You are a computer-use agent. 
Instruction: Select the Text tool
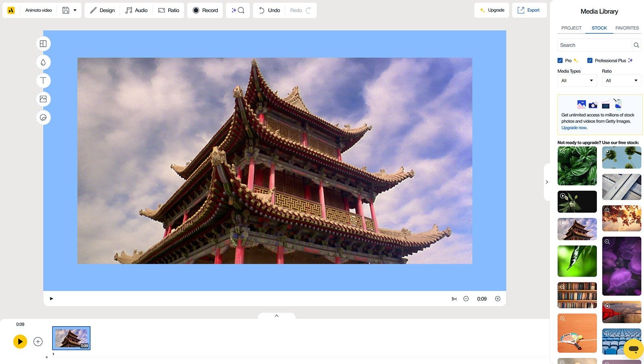tap(43, 81)
